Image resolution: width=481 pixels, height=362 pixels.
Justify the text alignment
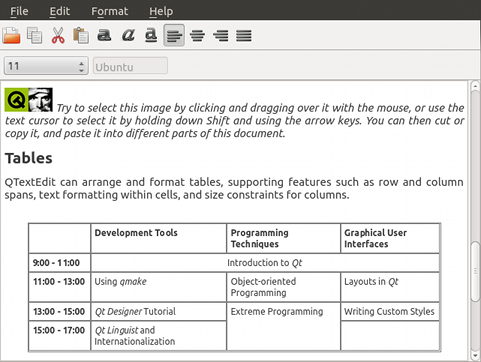244,35
